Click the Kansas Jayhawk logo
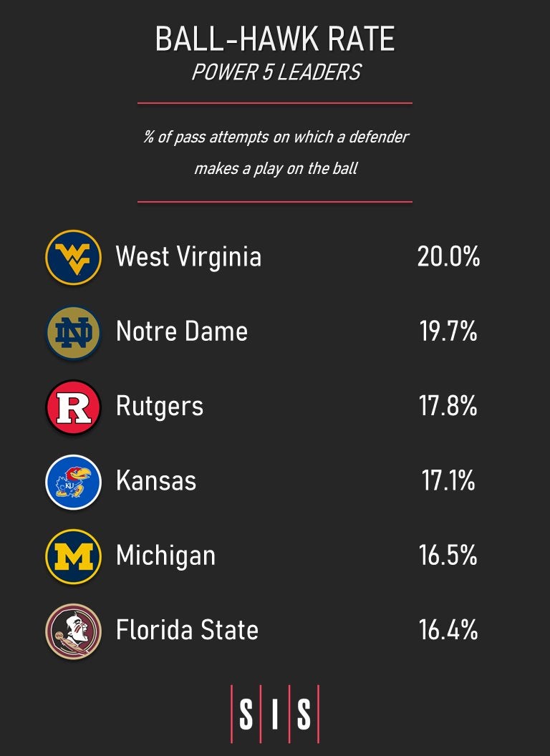Image resolution: width=550 pixels, height=756 pixels. tap(73, 481)
